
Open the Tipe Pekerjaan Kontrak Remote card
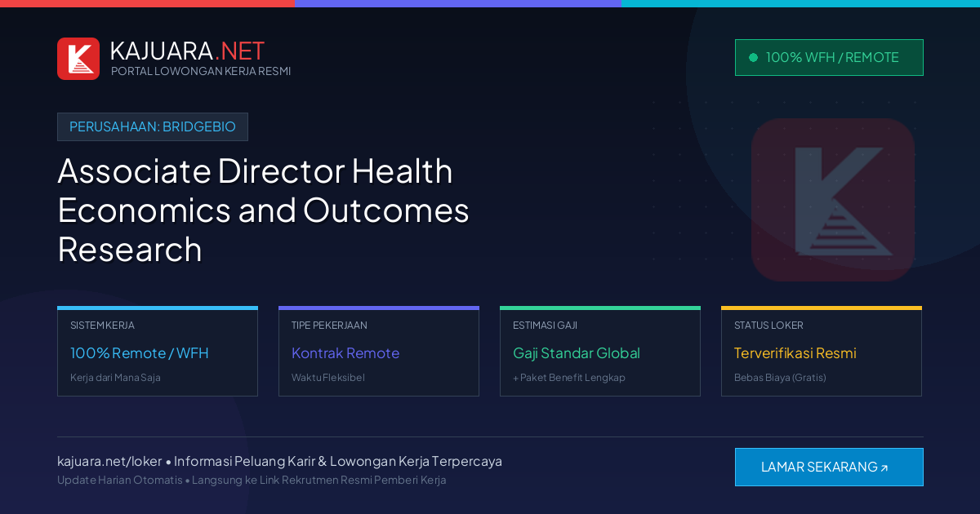379,351
